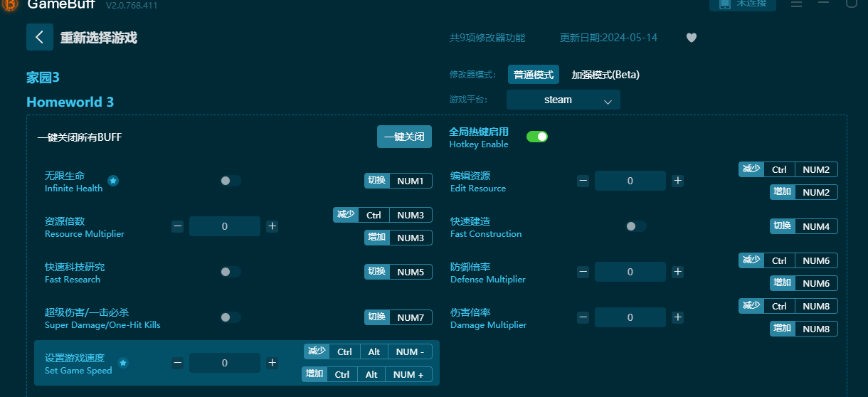Image resolution: width=868 pixels, height=397 pixels.
Task: Click the NUM4 hotkey for Fast Construction
Action: point(816,226)
